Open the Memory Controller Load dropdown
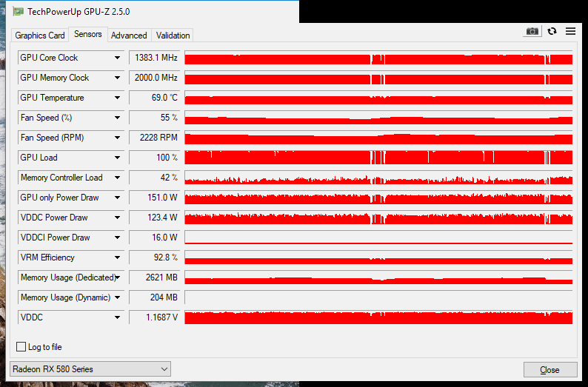 click(x=117, y=178)
